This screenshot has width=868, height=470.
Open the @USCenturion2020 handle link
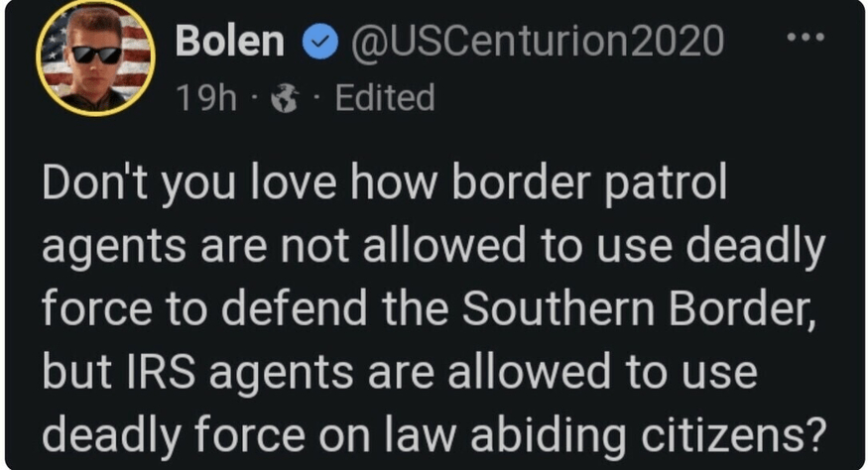[538, 42]
